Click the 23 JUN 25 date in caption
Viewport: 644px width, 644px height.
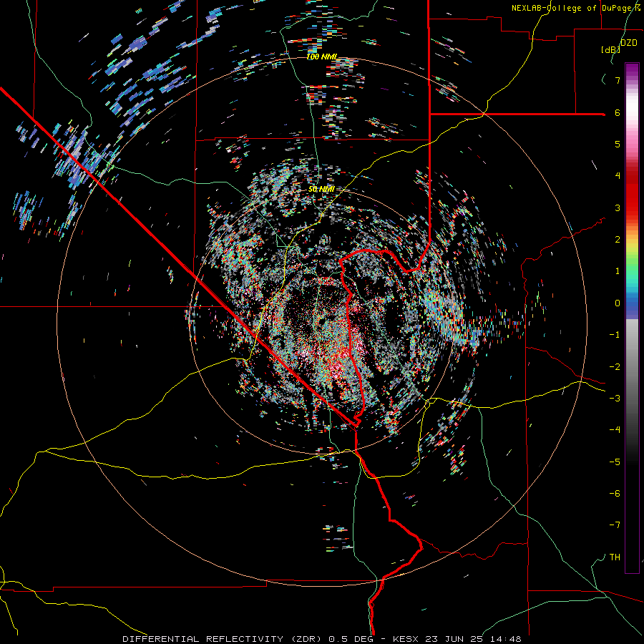point(455,639)
